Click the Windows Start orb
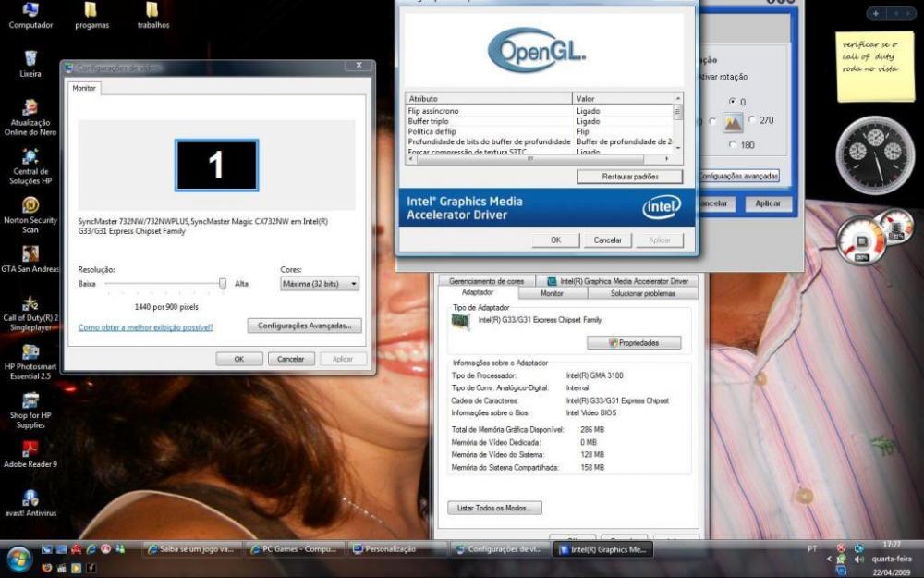 (x=18, y=559)
